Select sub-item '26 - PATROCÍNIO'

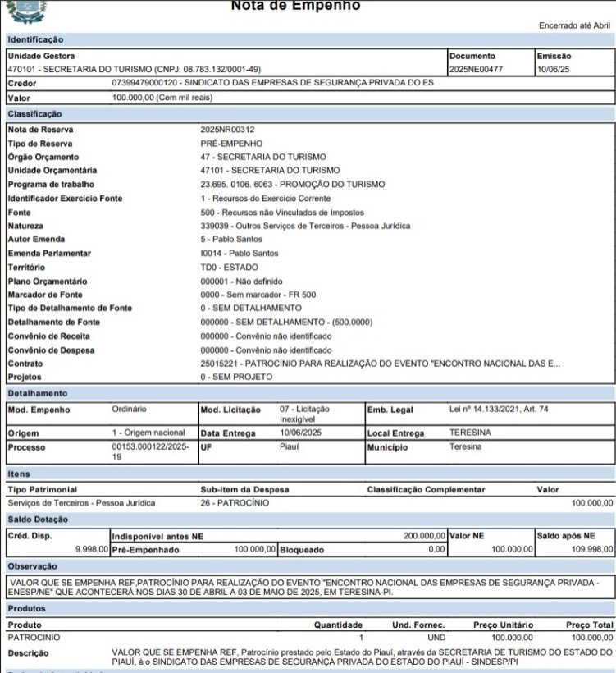click(x=235, y=503)
